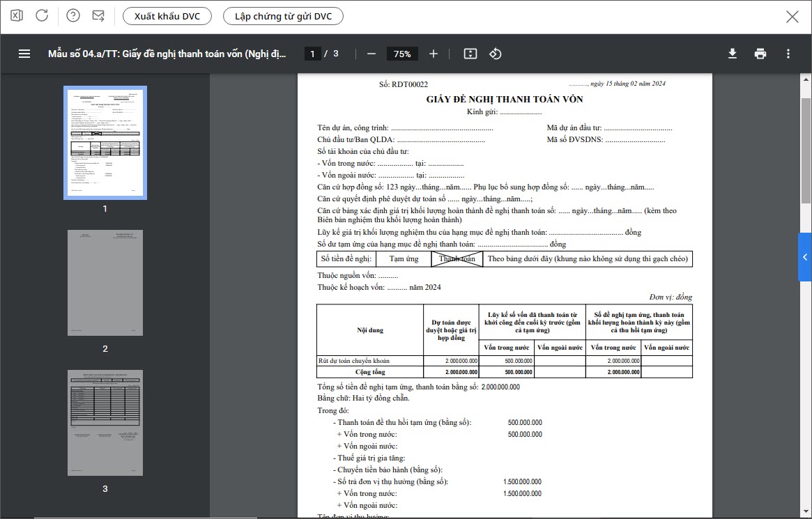Viewport: 812px width, 519px height.
Task: Expand the blue side panel arrow
Action: [805, 257]
